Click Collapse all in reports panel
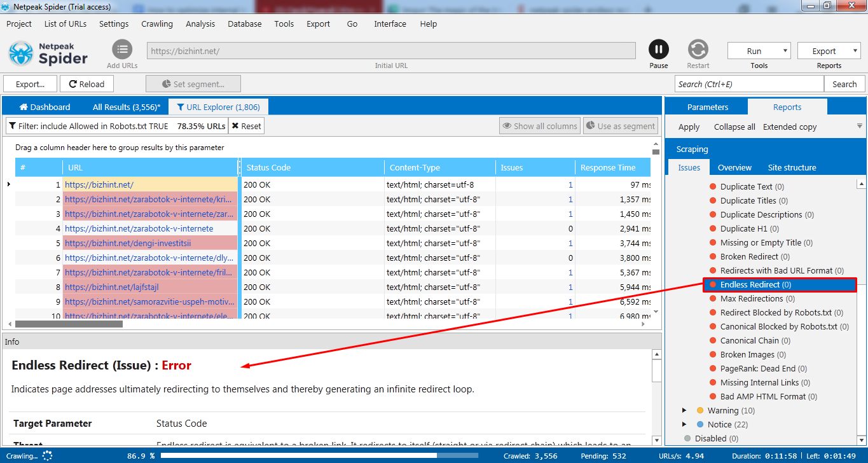This screenshot has height=463, width=868. (x=734, y=127)
